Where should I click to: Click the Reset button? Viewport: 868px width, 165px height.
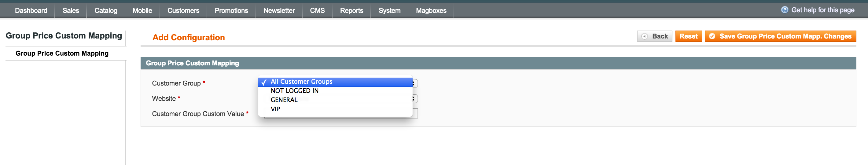pos(688,36)
